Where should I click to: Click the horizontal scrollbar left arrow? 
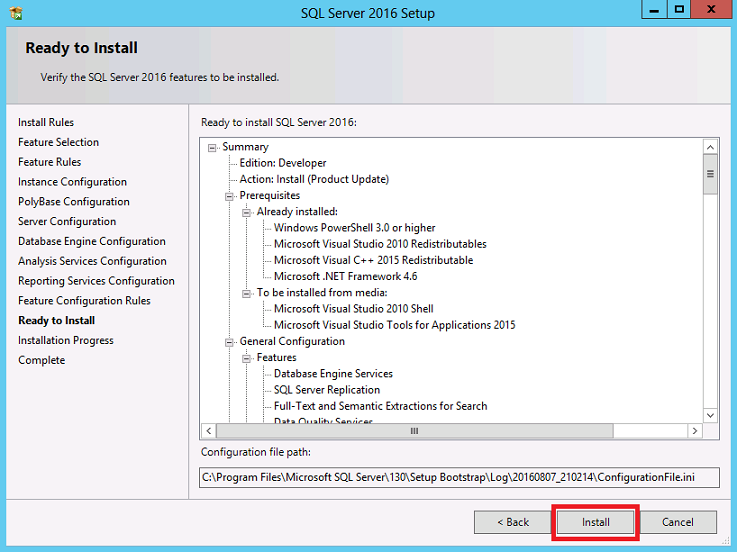point(209,431)
